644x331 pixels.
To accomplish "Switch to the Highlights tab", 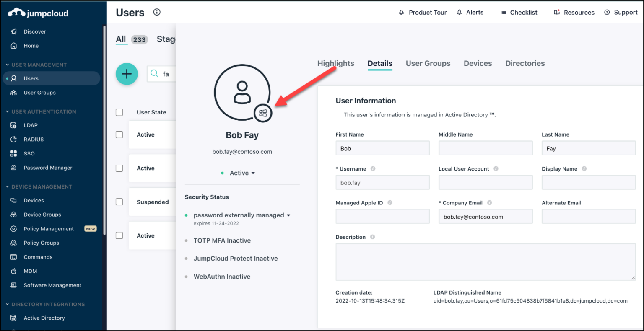I will (x=335, y=63).
